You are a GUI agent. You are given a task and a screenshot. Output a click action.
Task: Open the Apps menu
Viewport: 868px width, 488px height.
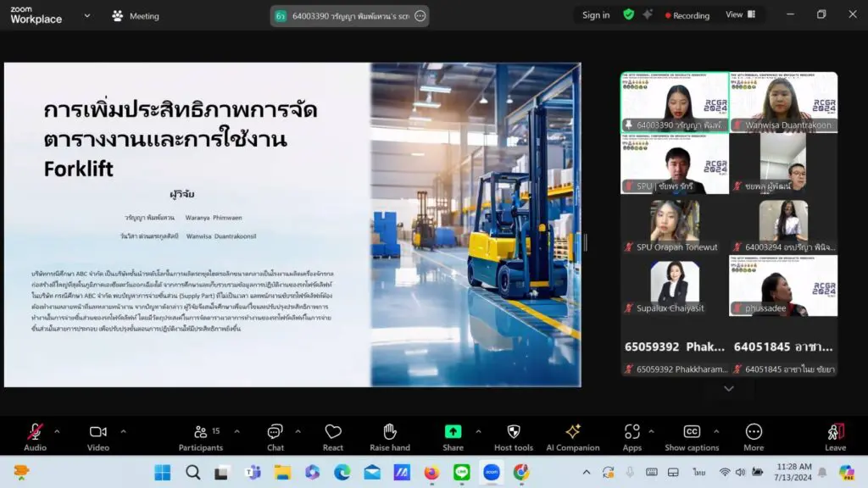632,437
